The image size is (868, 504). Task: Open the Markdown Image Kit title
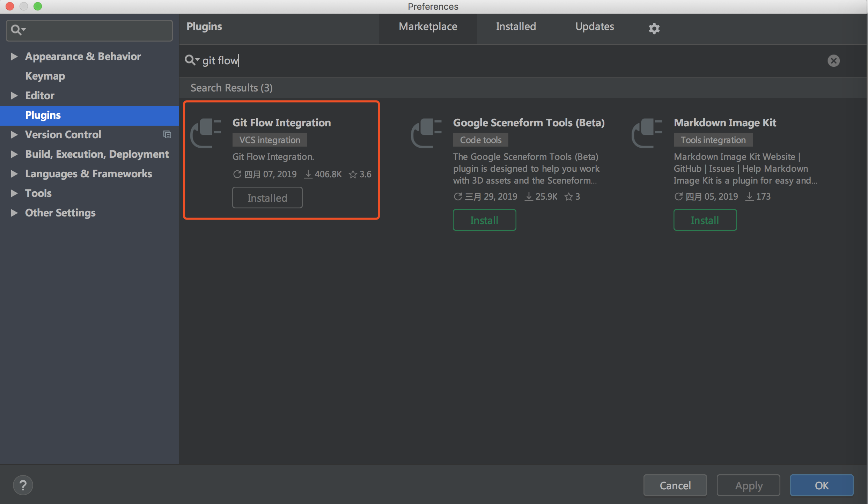pos(725,123)
